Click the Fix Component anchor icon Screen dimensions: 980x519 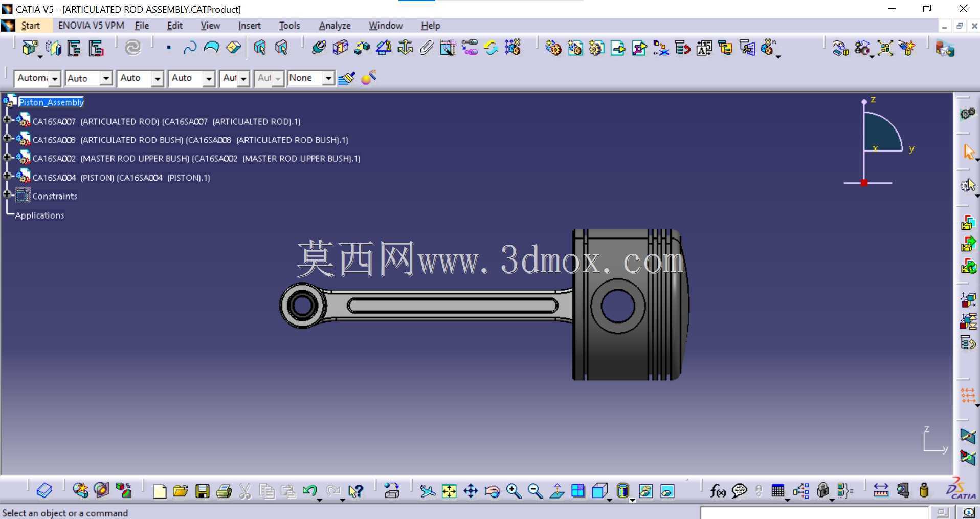click(405, 48)
